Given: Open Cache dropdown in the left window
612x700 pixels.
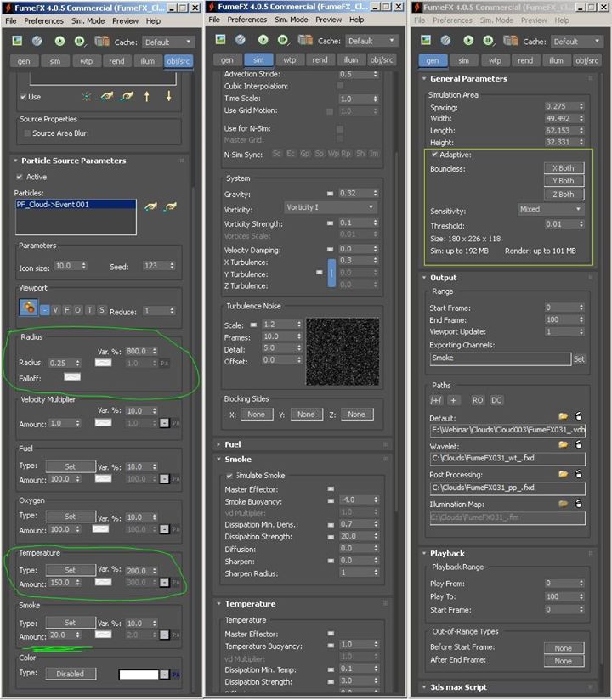Looking at the screenshot, I should coord(168,42).
